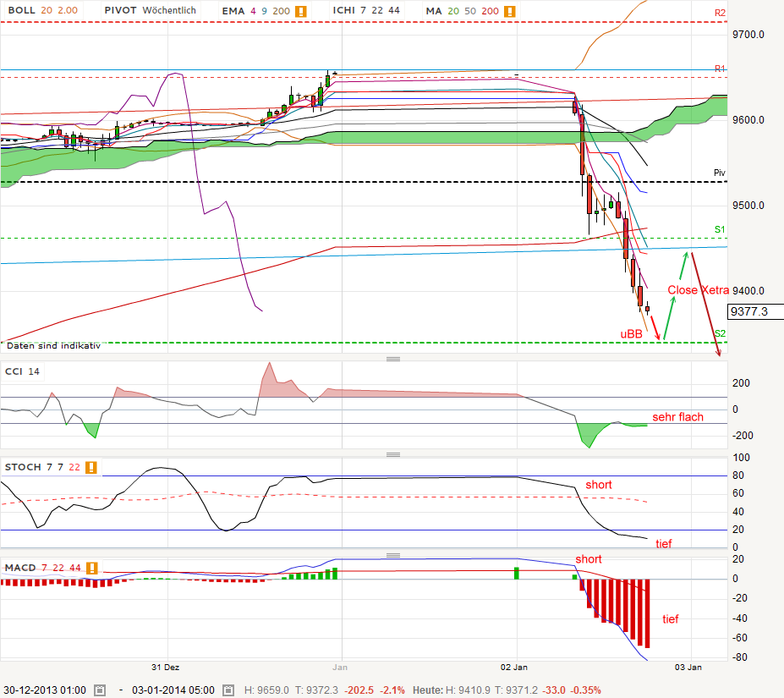Click the uBB annotation text

631,334
